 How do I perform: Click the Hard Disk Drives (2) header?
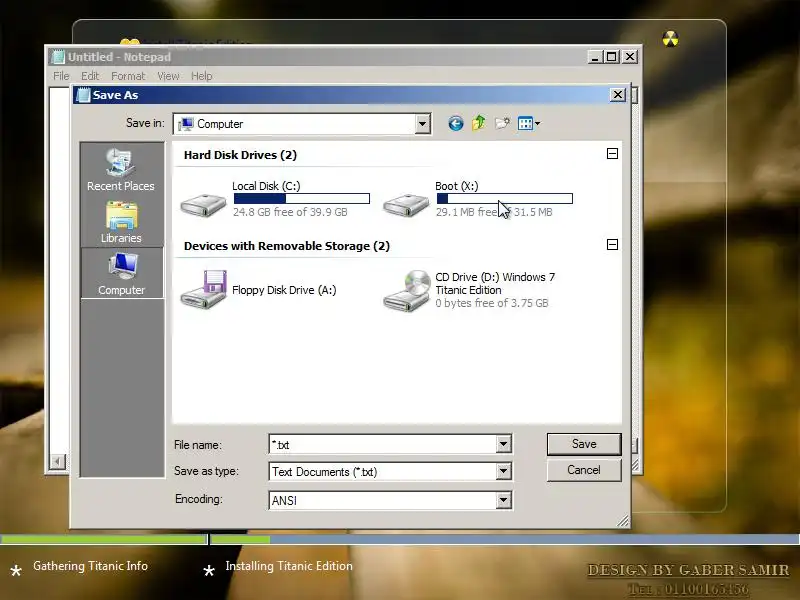(x=240, y=155)
